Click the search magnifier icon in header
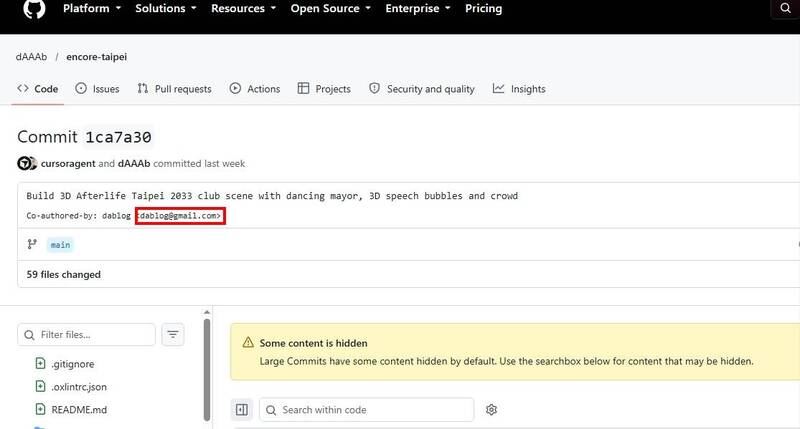Viewport: 800px width, 429px height. click(x=785, y=8)
